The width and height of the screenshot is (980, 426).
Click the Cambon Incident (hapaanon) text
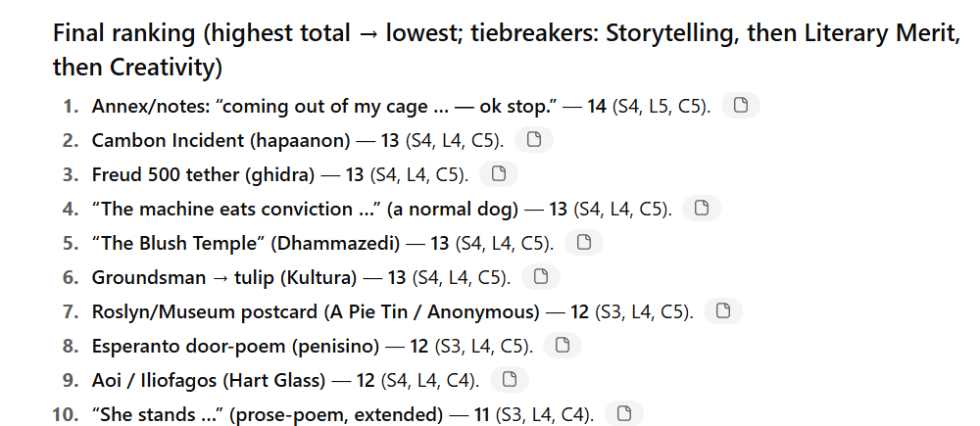(x=221, y=141)
